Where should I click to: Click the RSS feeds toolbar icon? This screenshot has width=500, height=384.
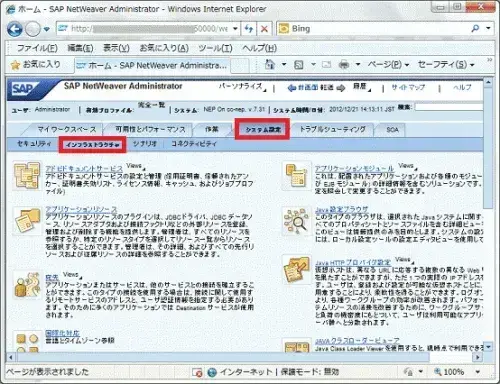[299, 65]
